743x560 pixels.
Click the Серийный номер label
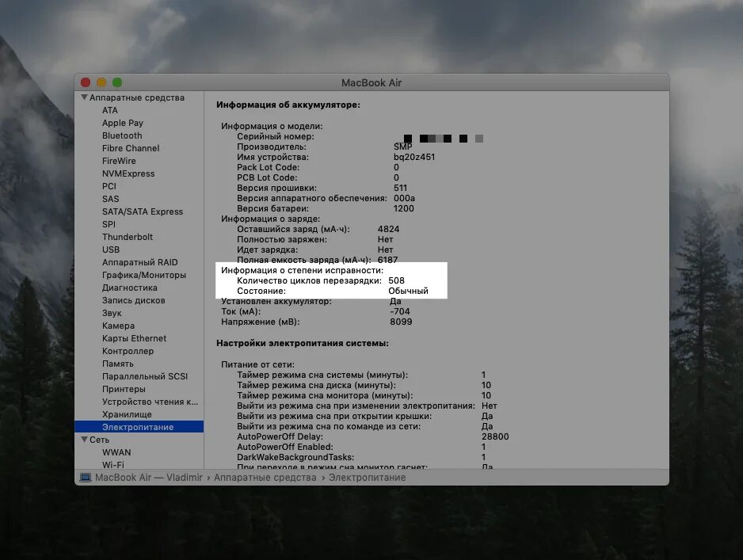coord(276,136)
